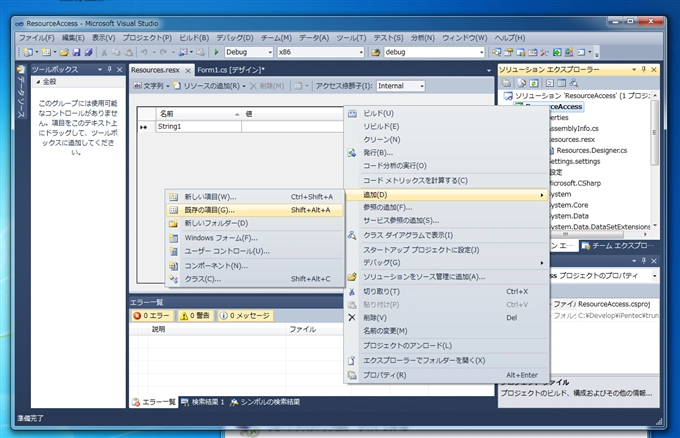Image resolution: width=680 pixels, height=438 pixels.
Task: Click 参照の追加(F)... context menu item
Action: [447, 207]
